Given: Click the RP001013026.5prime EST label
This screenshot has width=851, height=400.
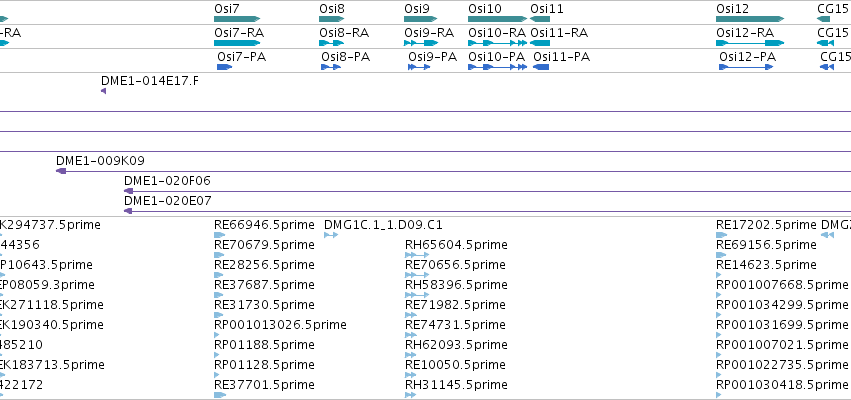Looking at the screenshot, I should (x=281, y=325).
